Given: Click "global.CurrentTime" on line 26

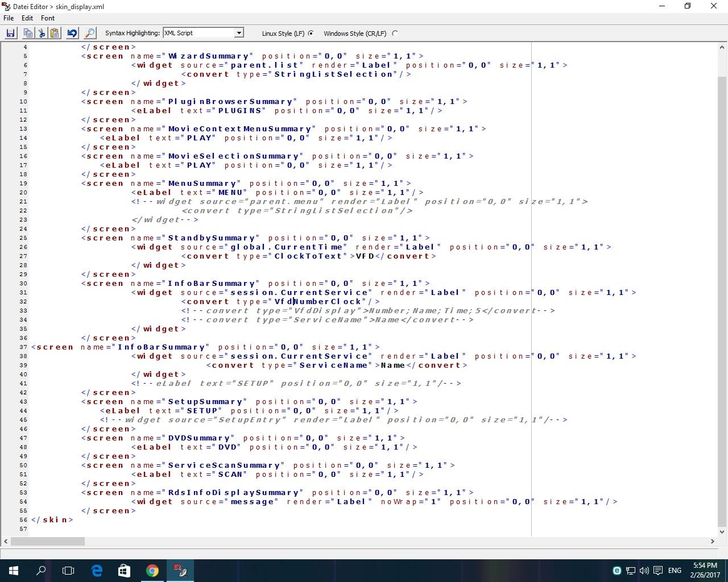Looking at the screenshot, I should point(287,247).
